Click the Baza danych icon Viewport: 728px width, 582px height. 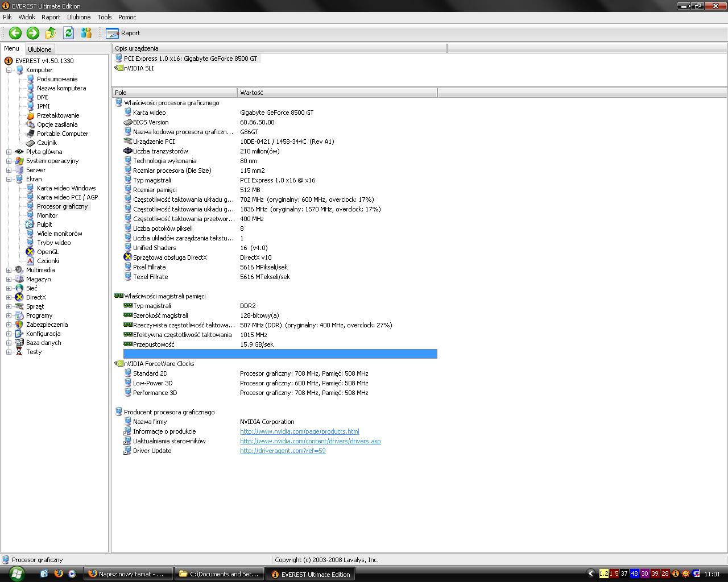click(19, 343)
